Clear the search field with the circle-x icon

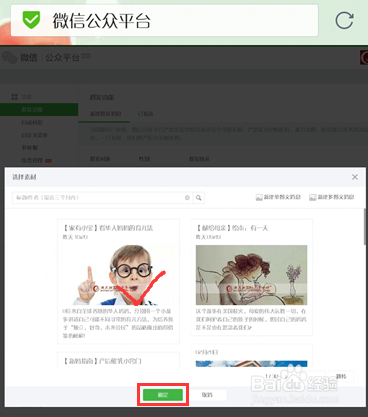(x=187, y=198)
